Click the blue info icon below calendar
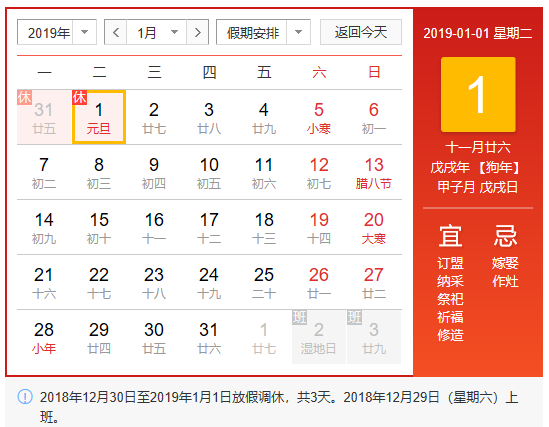The width and height of the screenshot is (549, 427). coord(25,397)
